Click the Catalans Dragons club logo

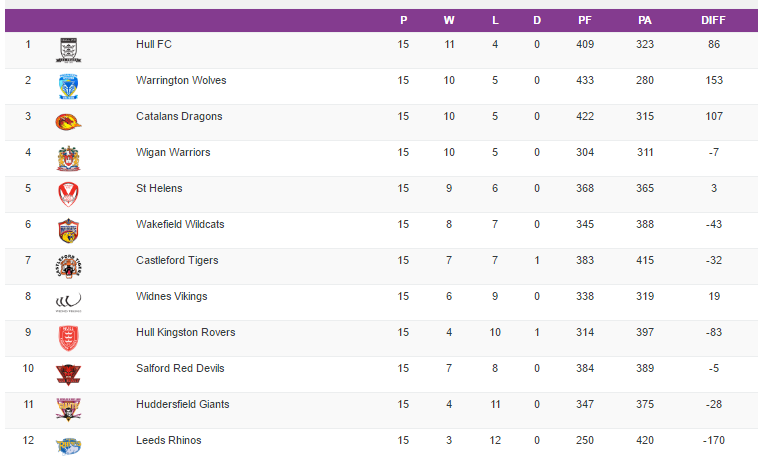coord(68,123)
